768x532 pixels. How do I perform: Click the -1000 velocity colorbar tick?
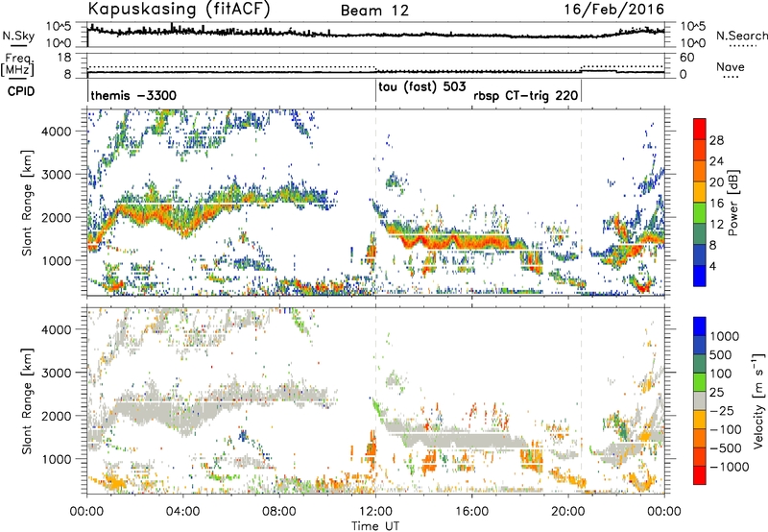730,467
